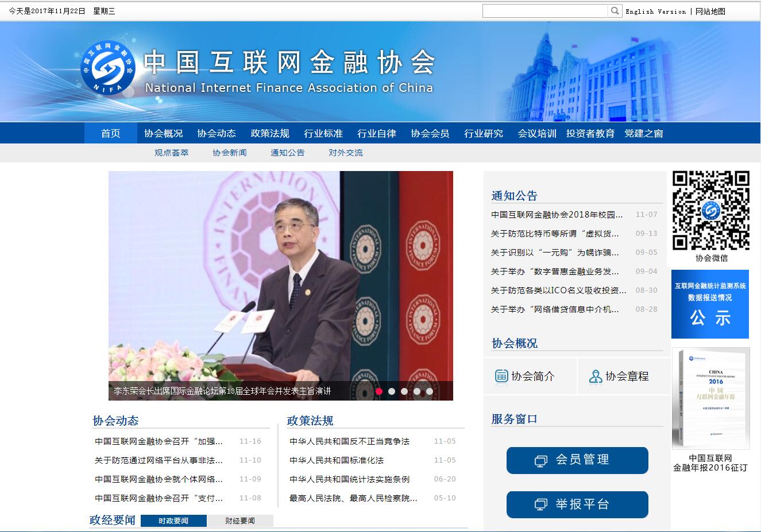This screenshot has width=761, height=532.
Task: Open 中华人民共和国反不正当竞争法 link
Action: (x=350, y=441)
